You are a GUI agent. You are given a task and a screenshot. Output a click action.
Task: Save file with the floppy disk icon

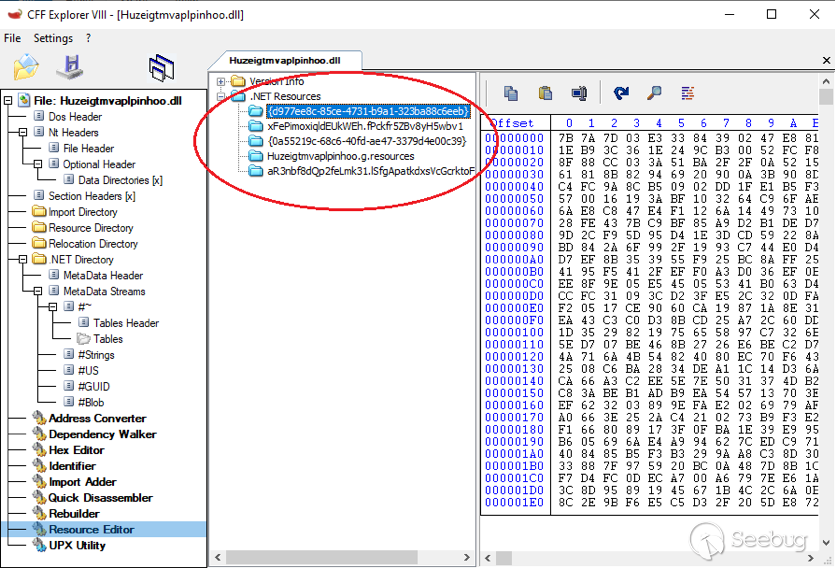pos(70,67)
